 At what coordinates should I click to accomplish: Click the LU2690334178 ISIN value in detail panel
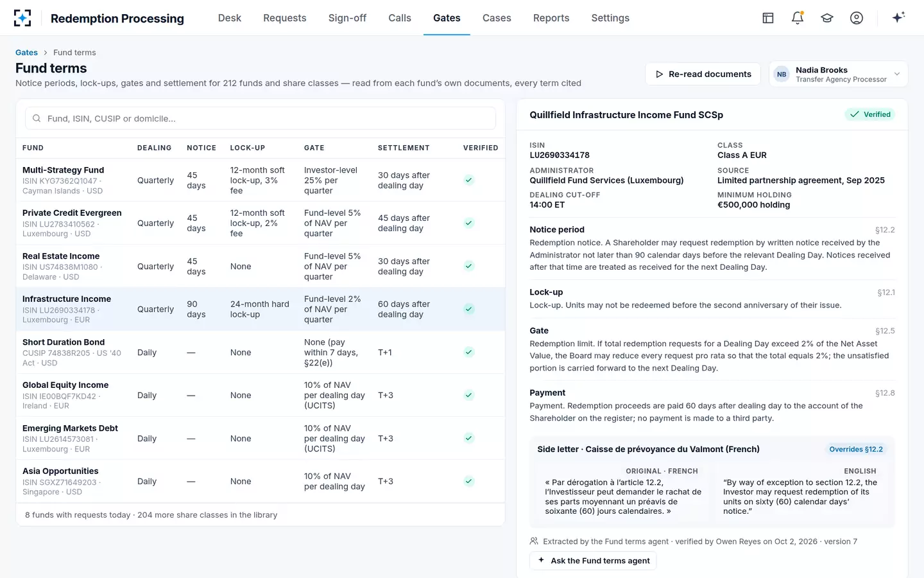click(x=560, y=155)
